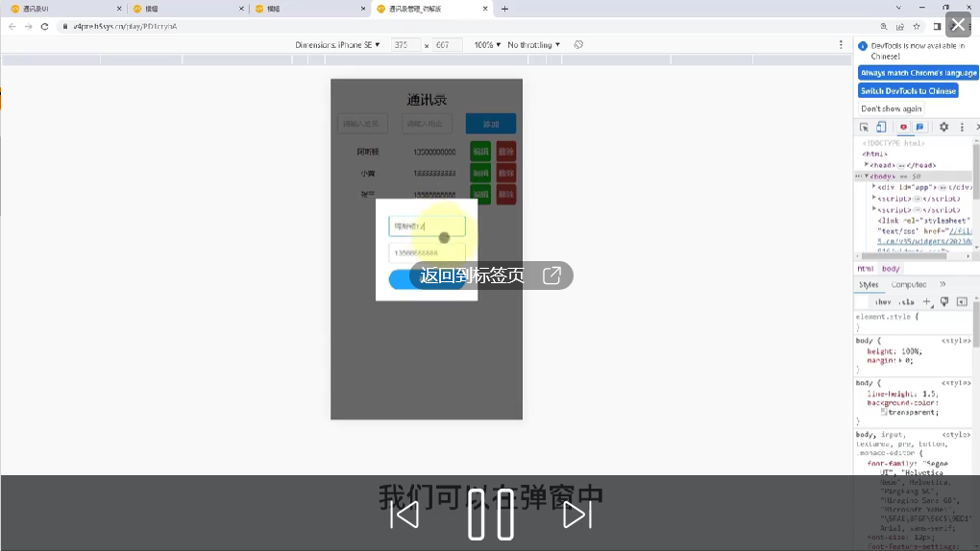This screenshot has width=980, height=551.
Task: Go back in browser history
Action: coord(12,26)
